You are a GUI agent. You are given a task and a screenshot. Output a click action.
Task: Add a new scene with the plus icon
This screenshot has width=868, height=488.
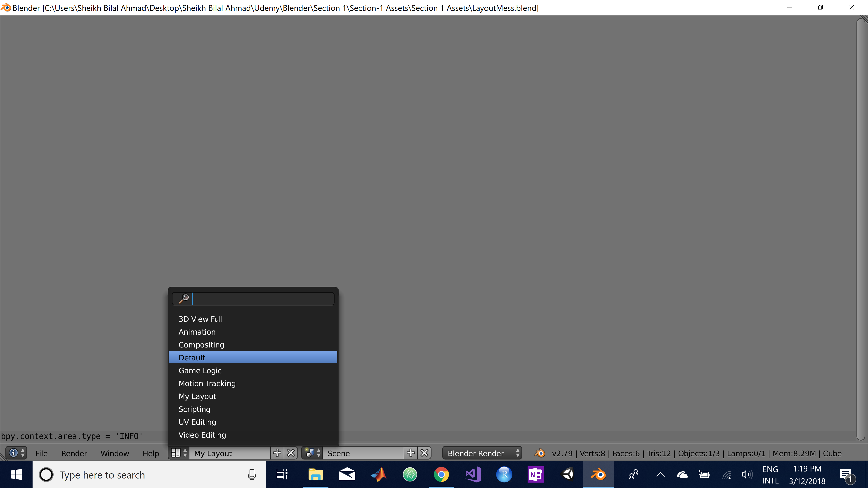410,453
